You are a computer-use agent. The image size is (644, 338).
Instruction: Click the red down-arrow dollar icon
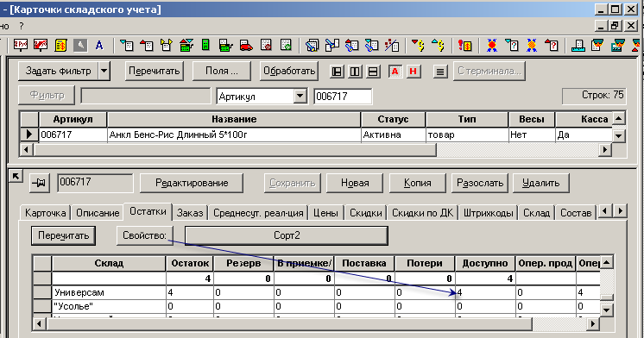point(418,45)
